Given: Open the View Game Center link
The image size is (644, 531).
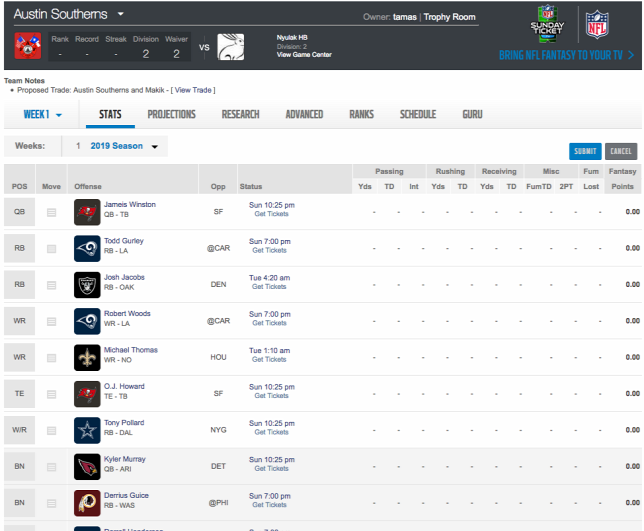Looking at the screenshot, I should [x=304, y=55].
